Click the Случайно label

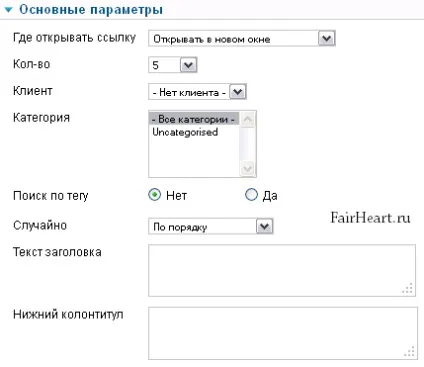(x=40, y=225)
